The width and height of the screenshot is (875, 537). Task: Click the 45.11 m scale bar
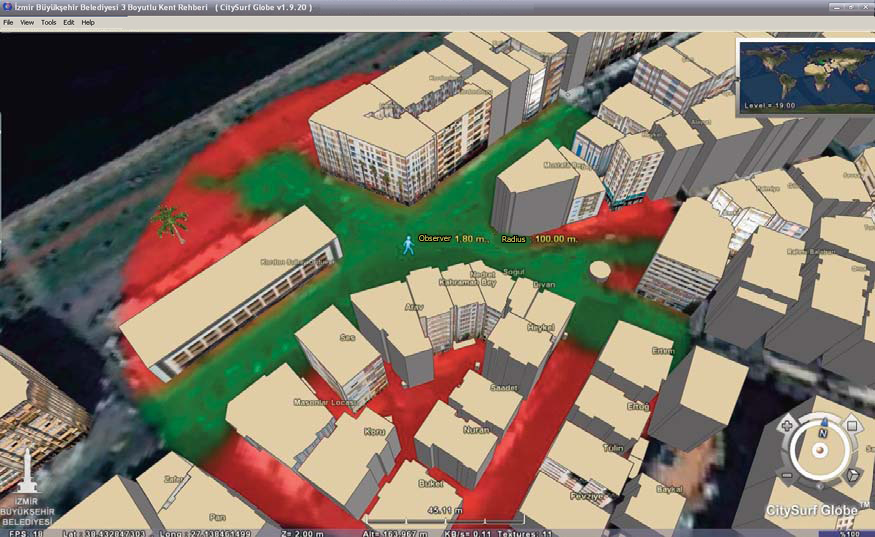pyautogui.click(x=445, y=515)
